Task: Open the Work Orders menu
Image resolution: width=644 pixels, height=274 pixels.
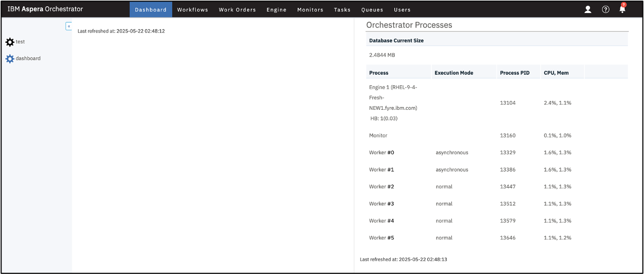Action: [237, 9]
